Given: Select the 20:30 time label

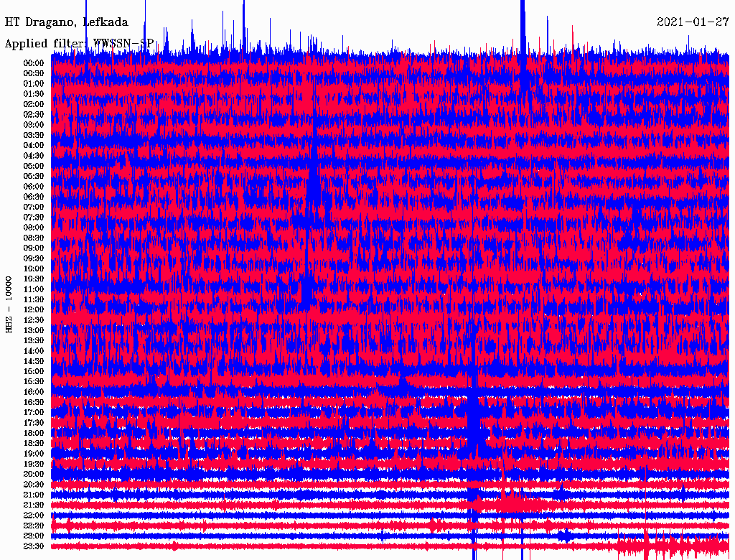Looking at the screenshot, I should point(34,485).
